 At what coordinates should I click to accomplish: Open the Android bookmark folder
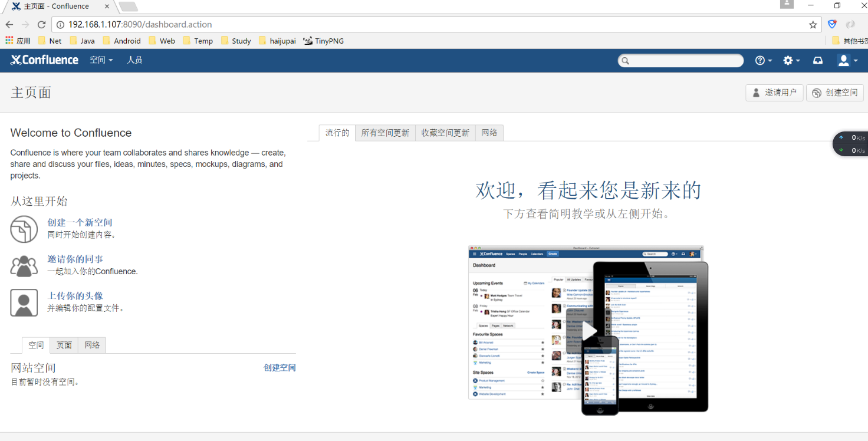point(121,41)
